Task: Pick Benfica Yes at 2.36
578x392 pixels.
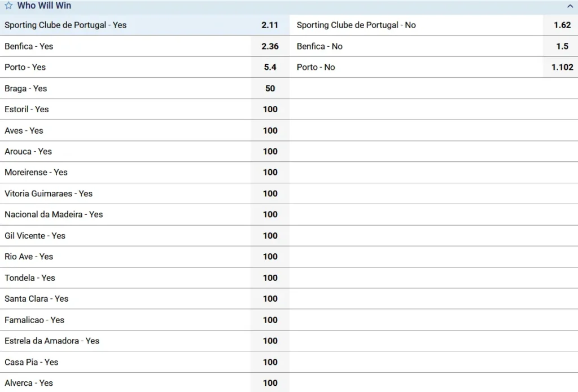Action: pos(270,46)
